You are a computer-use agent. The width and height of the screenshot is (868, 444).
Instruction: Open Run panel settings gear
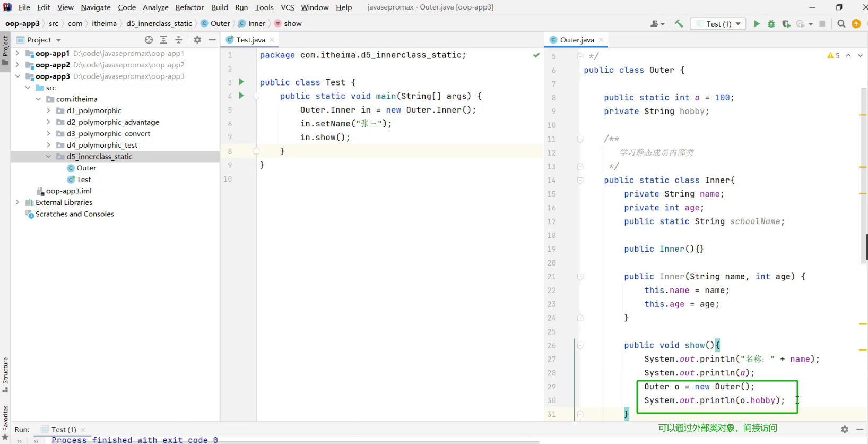point(845,429)
